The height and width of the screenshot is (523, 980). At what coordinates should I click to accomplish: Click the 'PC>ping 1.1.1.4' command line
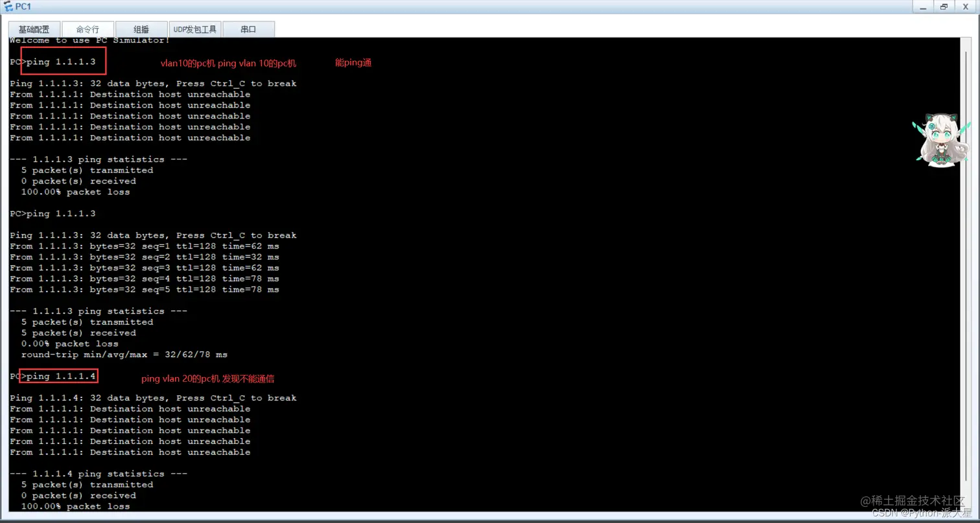pos(53,376)
